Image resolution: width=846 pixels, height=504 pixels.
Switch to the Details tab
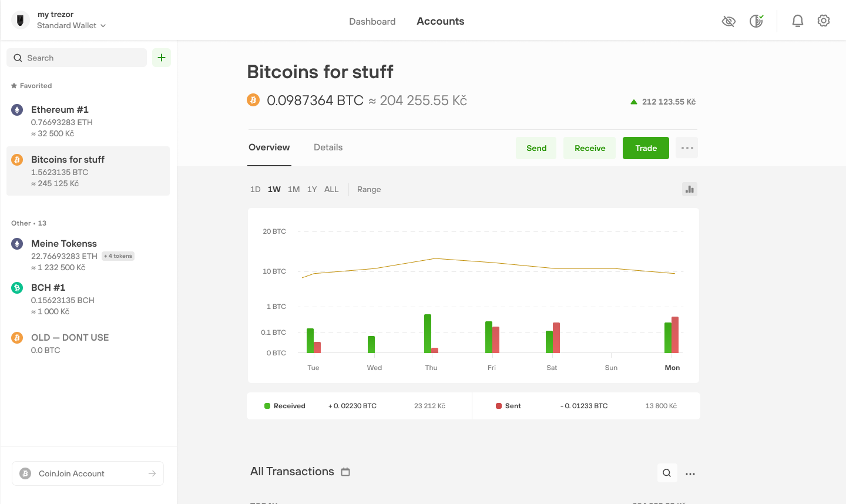click(328, 147)
